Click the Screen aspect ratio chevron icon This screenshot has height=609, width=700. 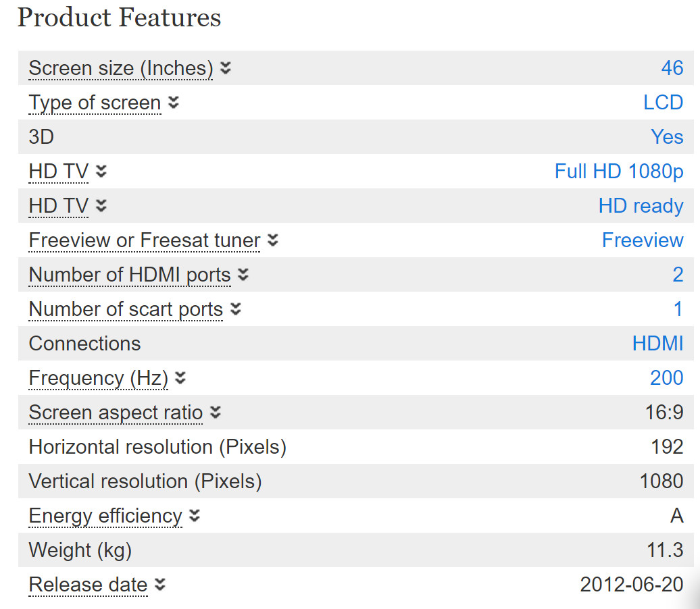click(x=215, y=413)
